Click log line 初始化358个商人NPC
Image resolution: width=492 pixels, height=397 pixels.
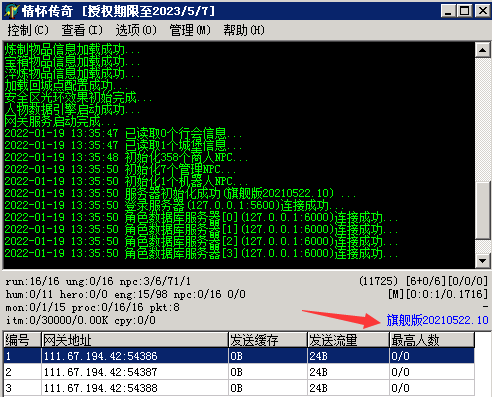click(x=126, y=157)
